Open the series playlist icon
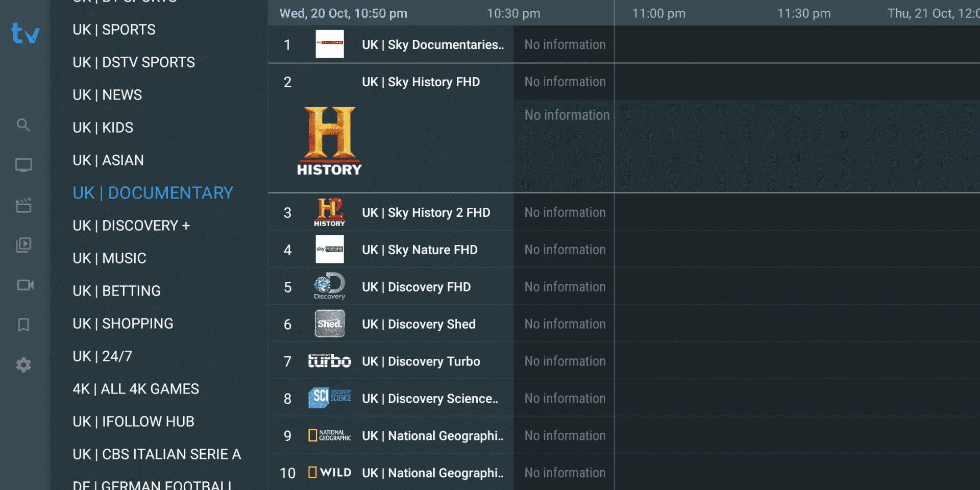The height and width of the screenshot is (490, 980). [23, 245]
